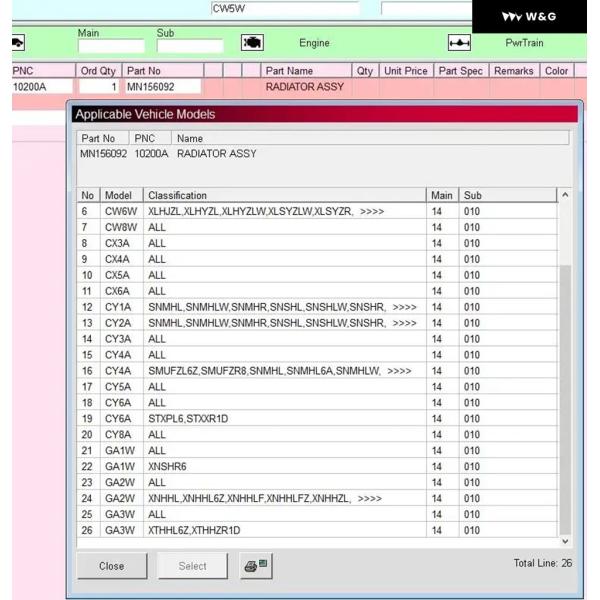Click the Main input field
Viewport: 600px width, 600px height.
111,46
